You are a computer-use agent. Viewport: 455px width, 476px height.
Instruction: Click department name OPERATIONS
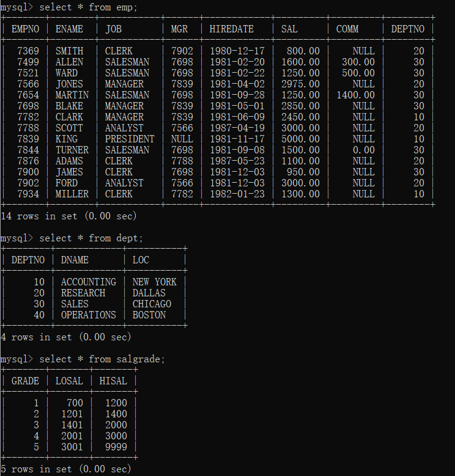[x=89, y=315]
